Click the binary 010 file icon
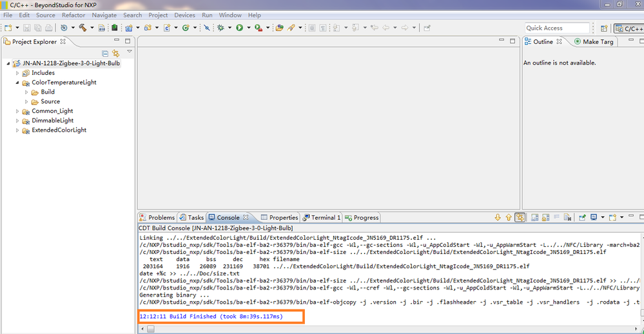 point(102,28)
